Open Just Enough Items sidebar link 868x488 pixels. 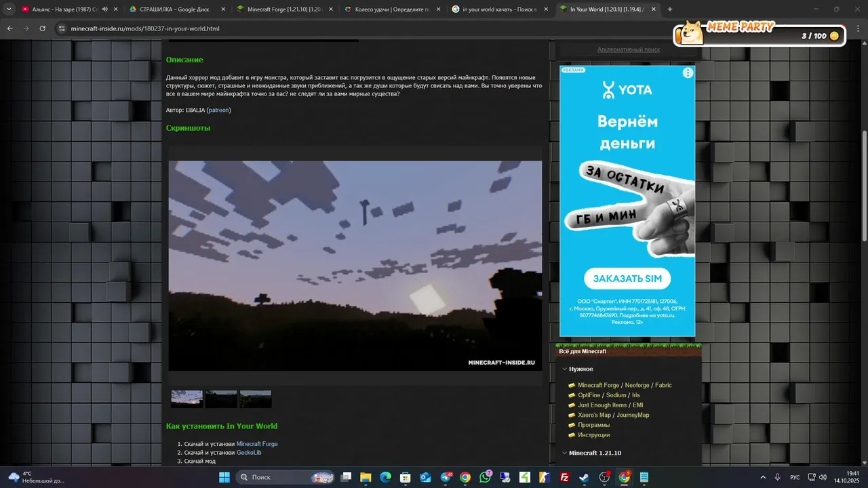602,405
